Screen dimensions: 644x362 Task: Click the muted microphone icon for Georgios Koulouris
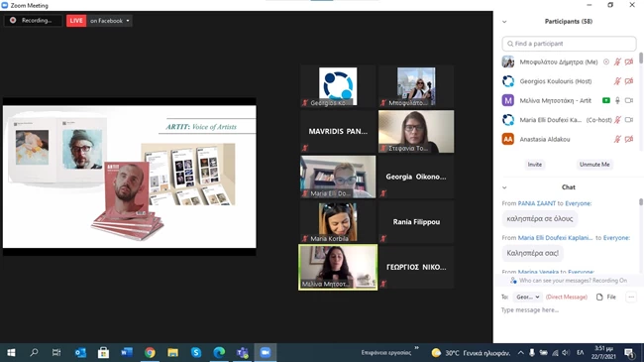click(617, 81)
